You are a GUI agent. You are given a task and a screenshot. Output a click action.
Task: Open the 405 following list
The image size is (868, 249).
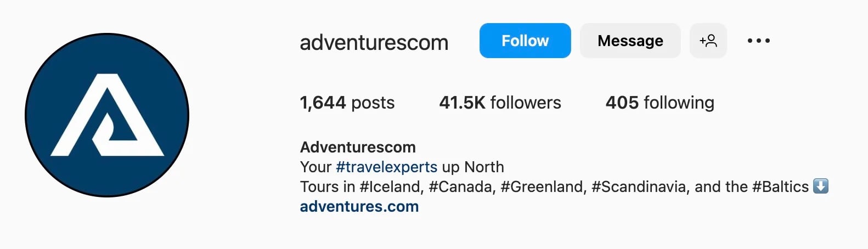(660, 103)
